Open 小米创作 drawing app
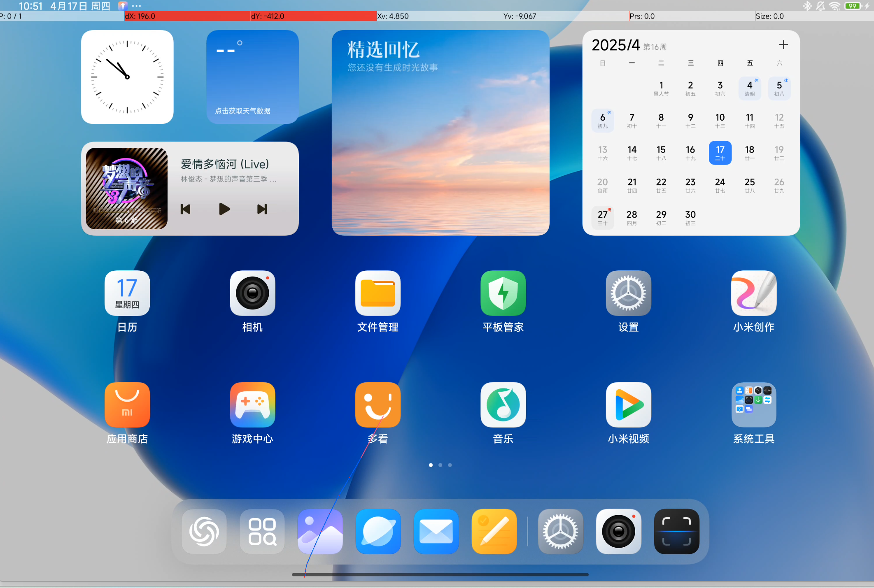This screenshot has width=874, height=588. click(x=753, y=293)
